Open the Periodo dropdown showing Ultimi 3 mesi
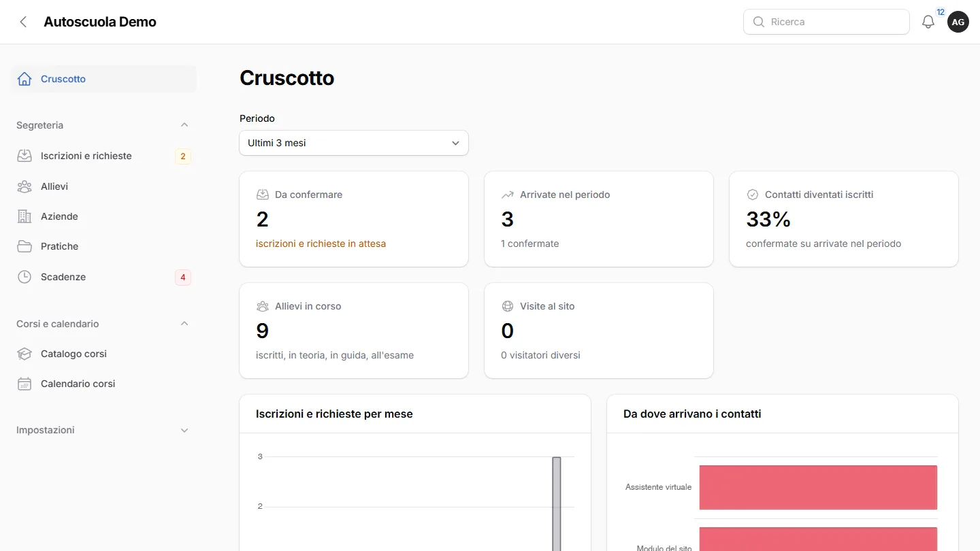The image size is (980, 551). click(354, 143)
